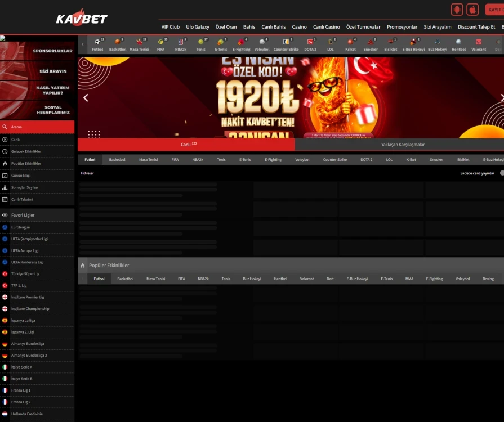Click the KAYIT registration button
This screenshot has height=422, width=504.
tap(494, 10)
